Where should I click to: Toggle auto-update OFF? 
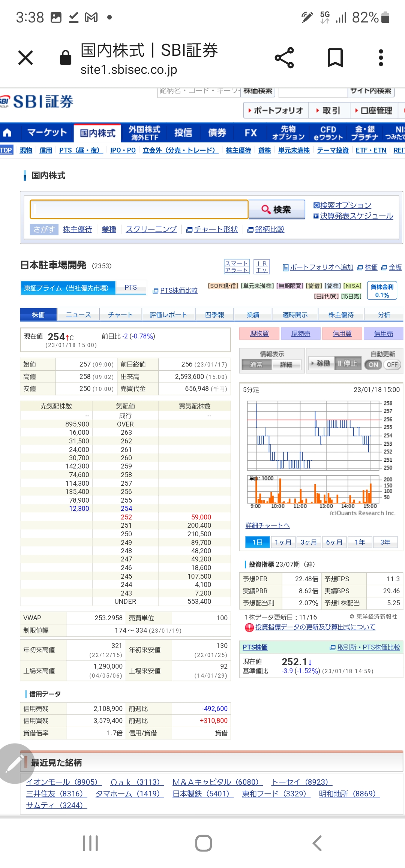(x=392, y=365)
